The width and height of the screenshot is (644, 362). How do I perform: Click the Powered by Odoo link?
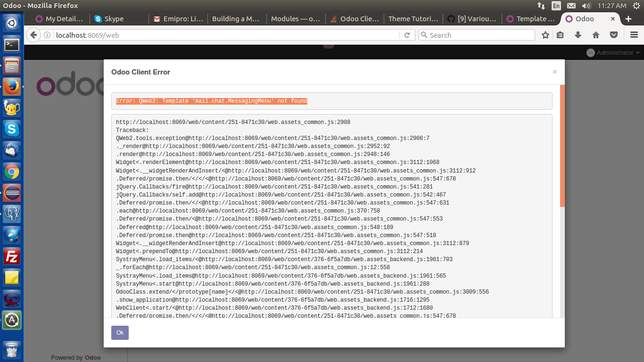pyautogui.click(x=76, y=357)
